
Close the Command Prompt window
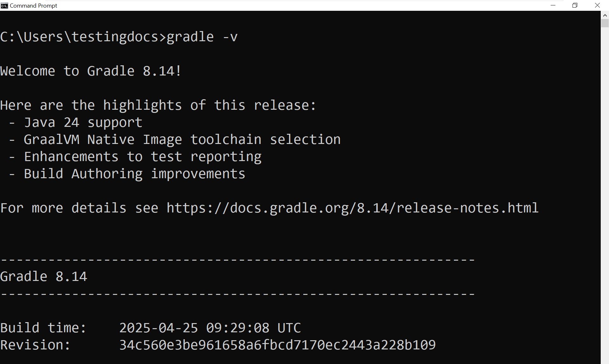(597, 5)
